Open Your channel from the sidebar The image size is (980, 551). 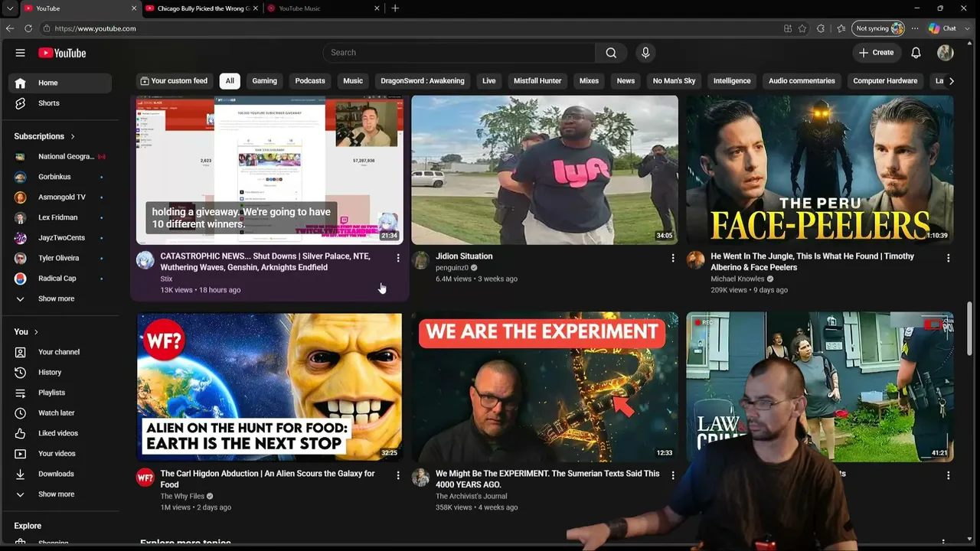60,352
